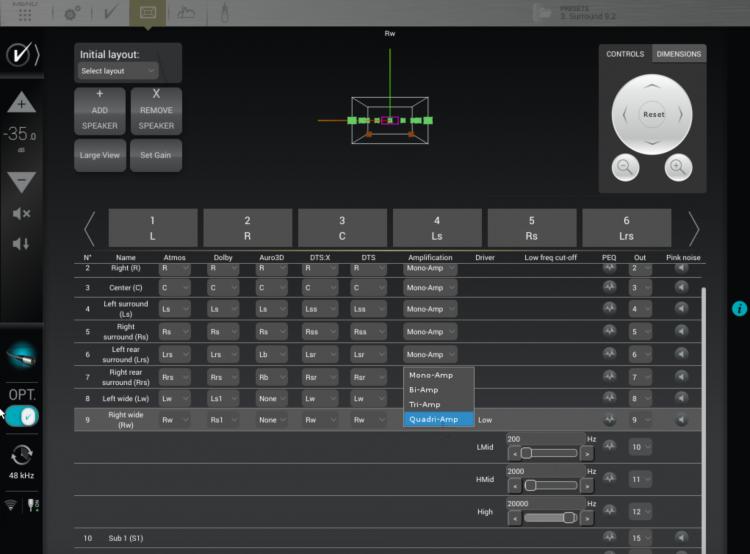Image resolution: width=750 pixels, height=554 pixels.
Task: Open Amplification dropdown for Left rear surround
Action: click(x=430, y=355)
